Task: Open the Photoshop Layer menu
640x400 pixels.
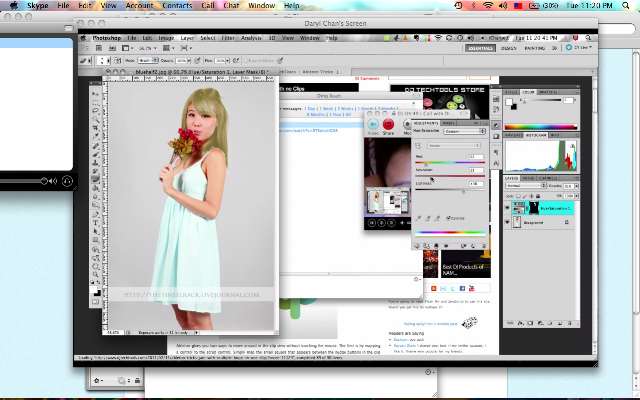Action: pyautogui.click(x=187, y=38)
